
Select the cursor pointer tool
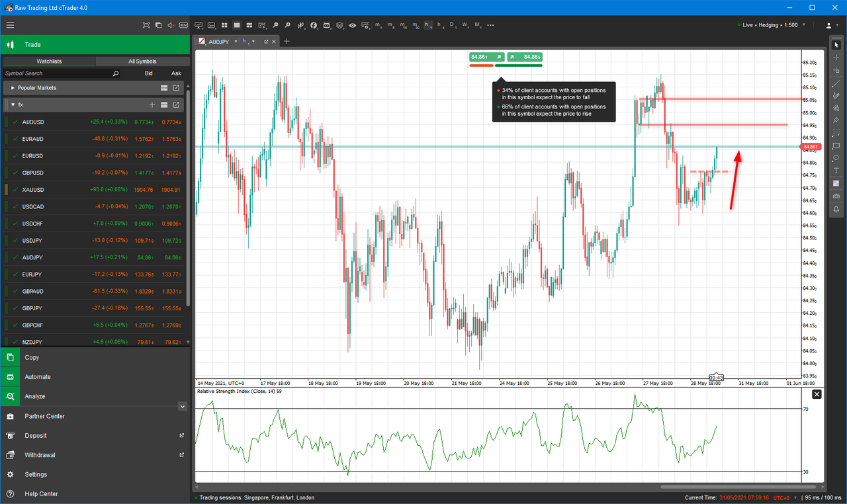click(836, 44)
